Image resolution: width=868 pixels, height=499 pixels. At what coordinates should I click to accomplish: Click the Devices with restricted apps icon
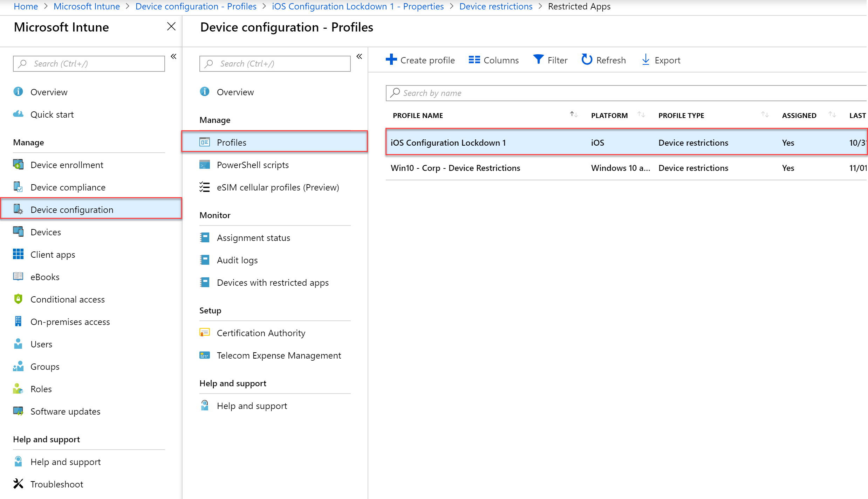[x=205, y=282]
